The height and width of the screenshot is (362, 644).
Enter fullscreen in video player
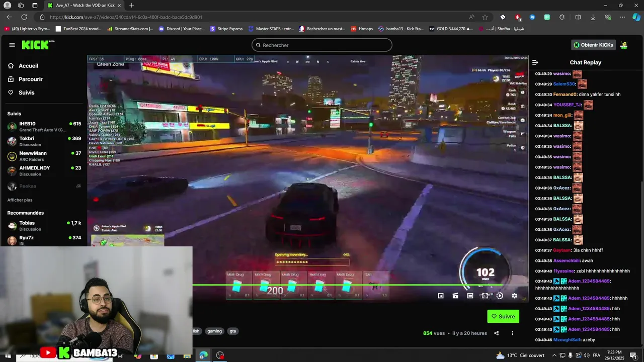point(485,296)
